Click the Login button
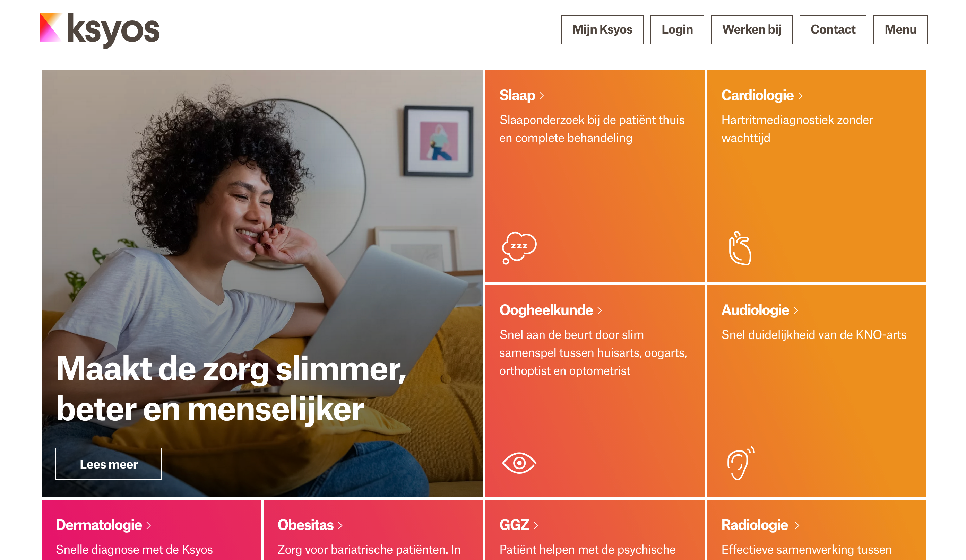 [x=677, y=30]
